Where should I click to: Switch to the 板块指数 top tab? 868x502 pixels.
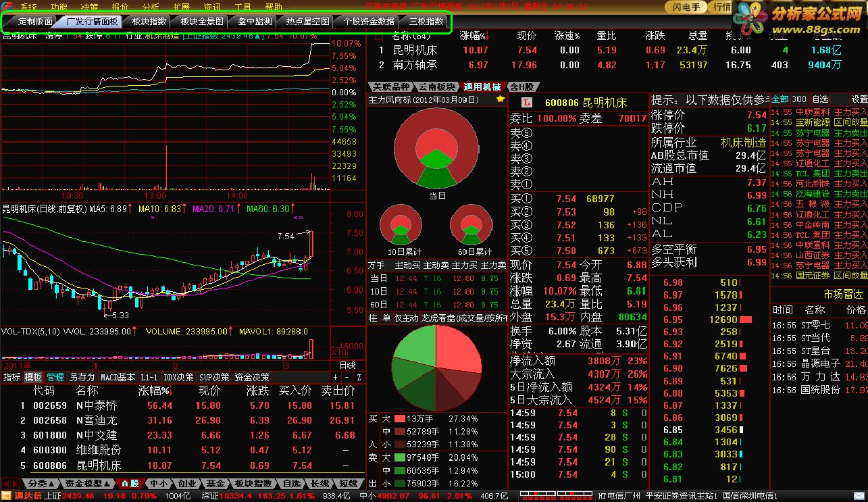click(149, 22)
